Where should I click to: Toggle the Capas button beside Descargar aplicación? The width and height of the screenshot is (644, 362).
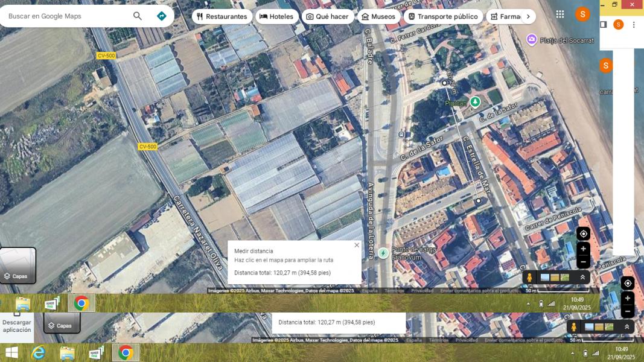62,325
